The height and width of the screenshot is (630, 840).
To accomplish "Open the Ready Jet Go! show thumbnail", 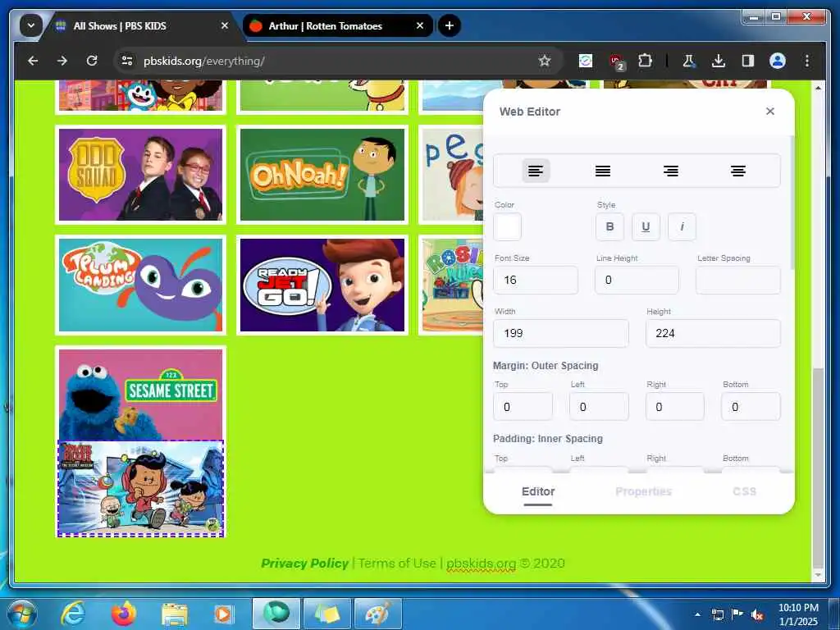I will (322, 285).
